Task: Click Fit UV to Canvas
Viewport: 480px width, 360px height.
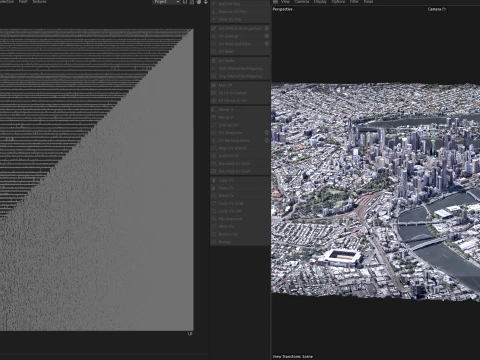Action: click(x=240, y=93)
